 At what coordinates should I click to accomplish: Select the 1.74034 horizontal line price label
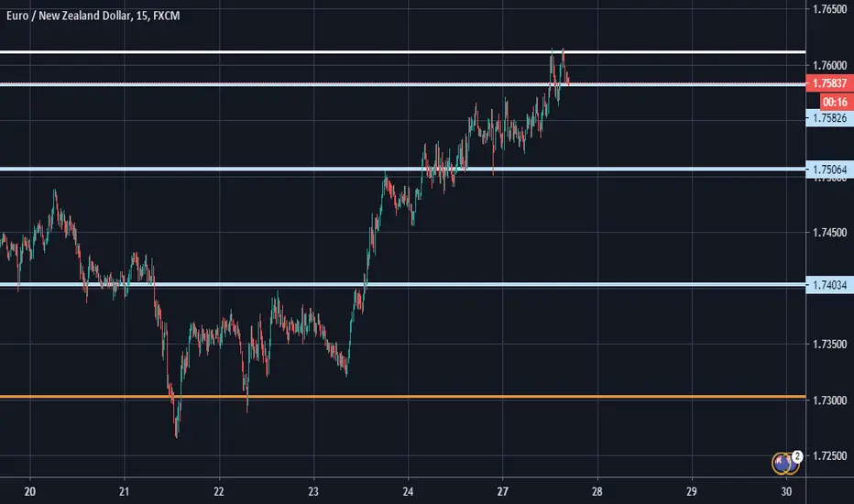(x=829, y=284)
